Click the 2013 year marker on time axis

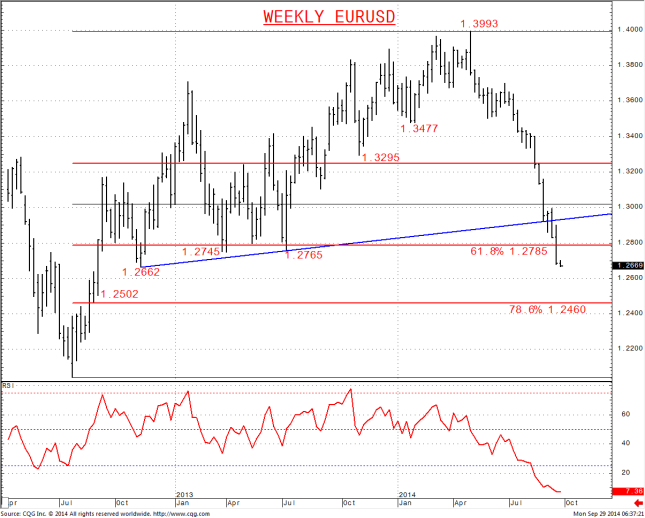tap(185, 495)
